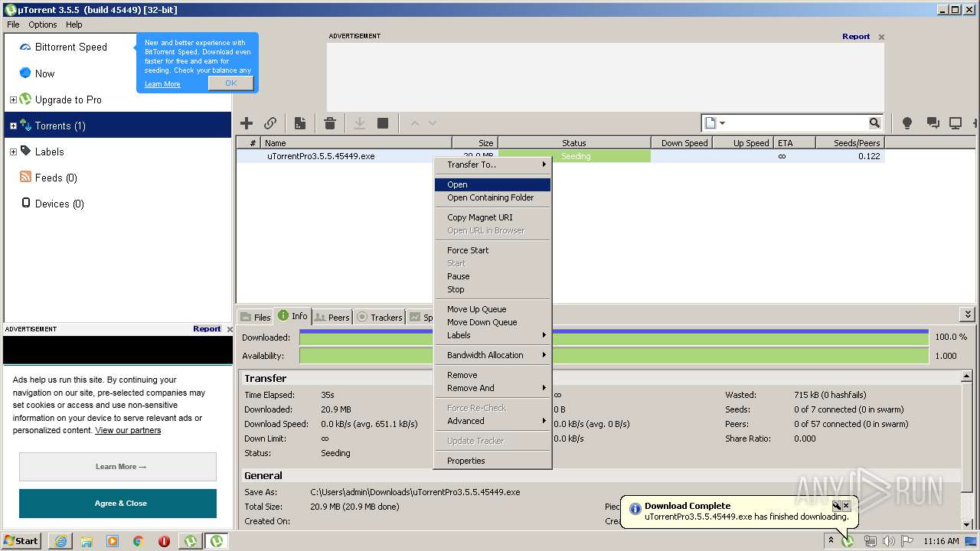Click the uTorrent tray icon
The image size is (980, 551).
coord(848,541)
